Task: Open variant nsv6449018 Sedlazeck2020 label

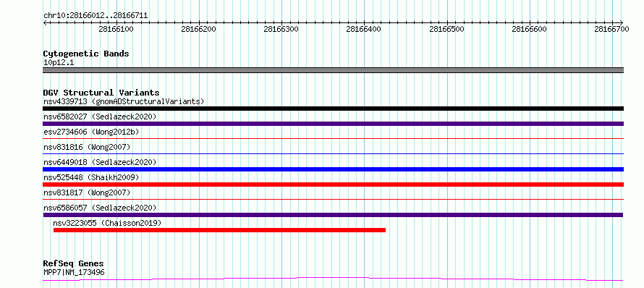Action: point(100,162)
